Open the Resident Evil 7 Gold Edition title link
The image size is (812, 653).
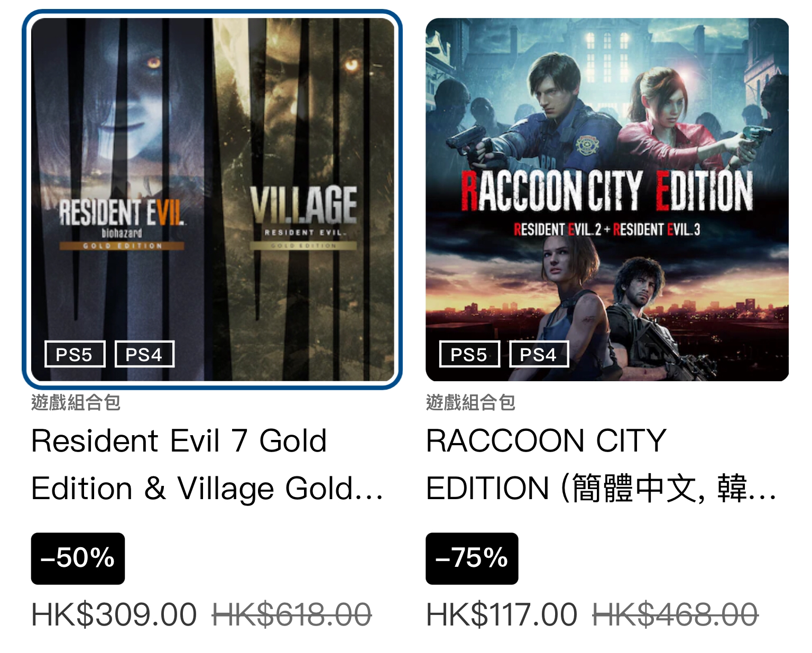click(207, 464)
